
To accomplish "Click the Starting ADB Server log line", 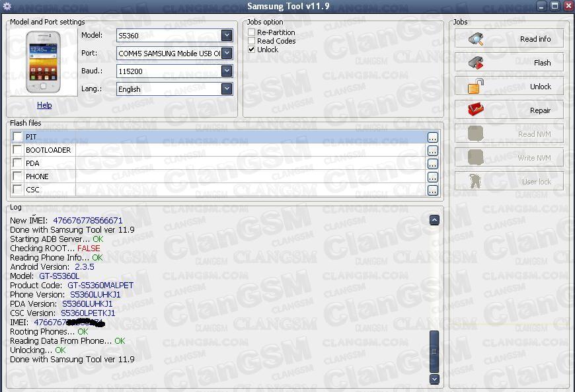I will (x=57, y=239).
